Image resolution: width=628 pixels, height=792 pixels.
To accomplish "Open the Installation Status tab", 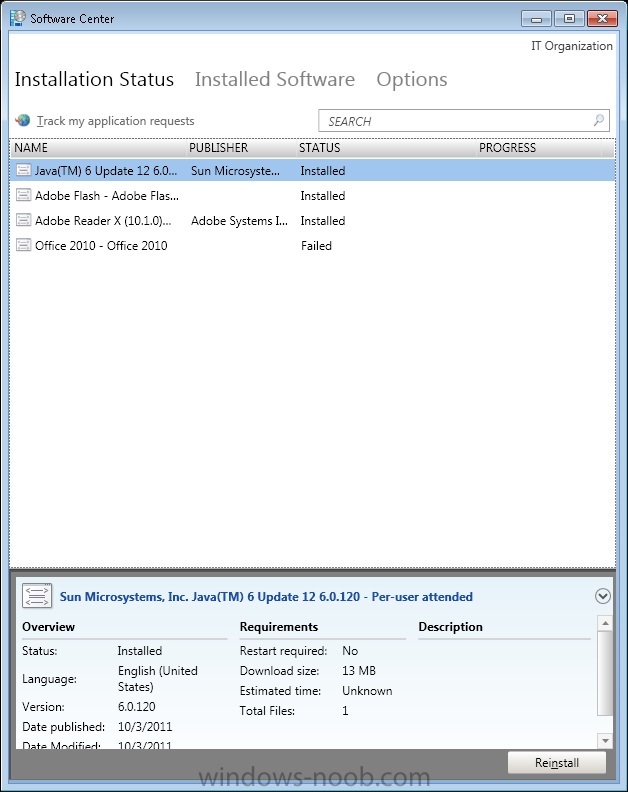I will (x=94, y=79).
